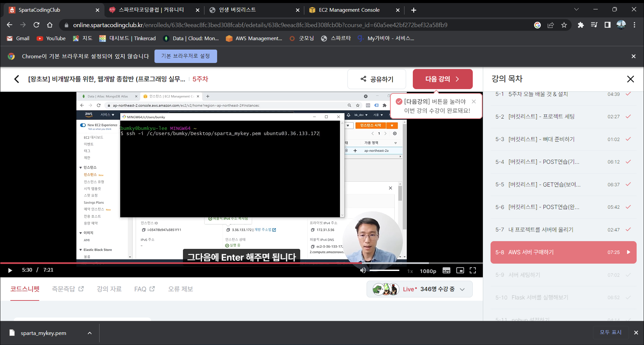
Task: Toggle completion check for lecture 5-2
Action: (628, 117)
